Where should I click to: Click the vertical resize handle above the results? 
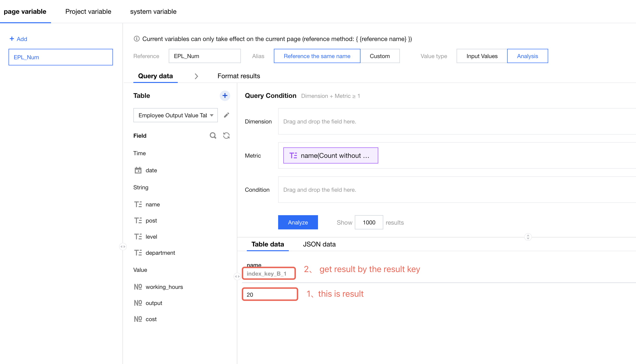(528, 237)
